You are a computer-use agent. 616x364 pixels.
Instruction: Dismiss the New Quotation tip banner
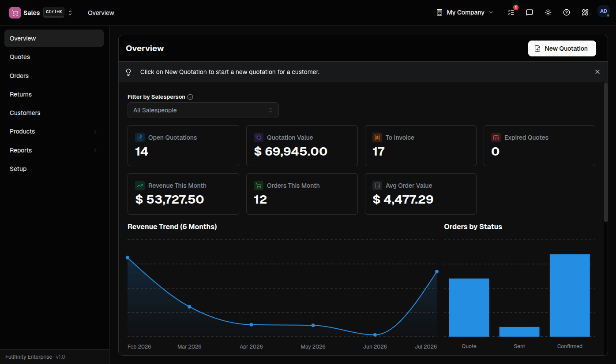(x=597, y=72)
